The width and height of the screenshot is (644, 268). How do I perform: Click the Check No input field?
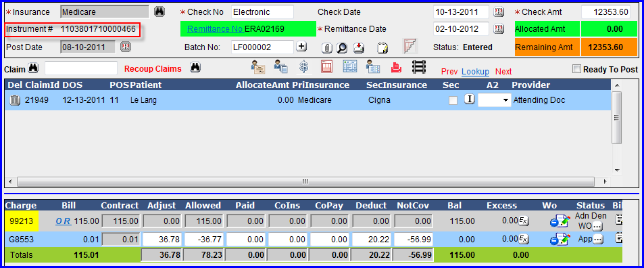tap(262, 12)
